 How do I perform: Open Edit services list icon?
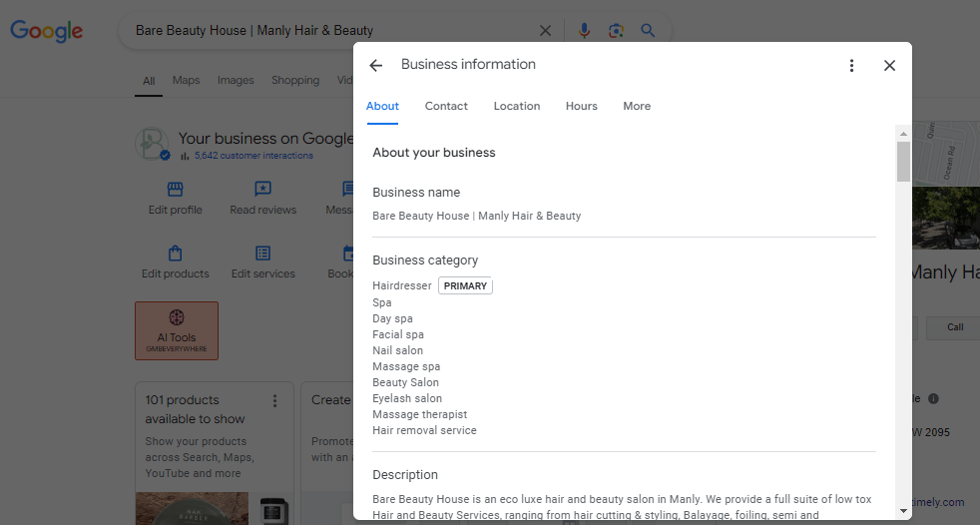pos(263,254)
